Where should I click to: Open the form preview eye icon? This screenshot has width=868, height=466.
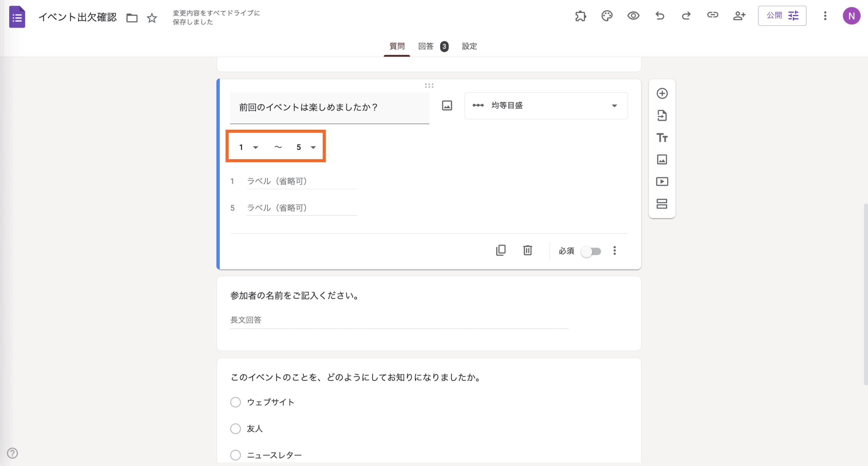pos(633,16)
